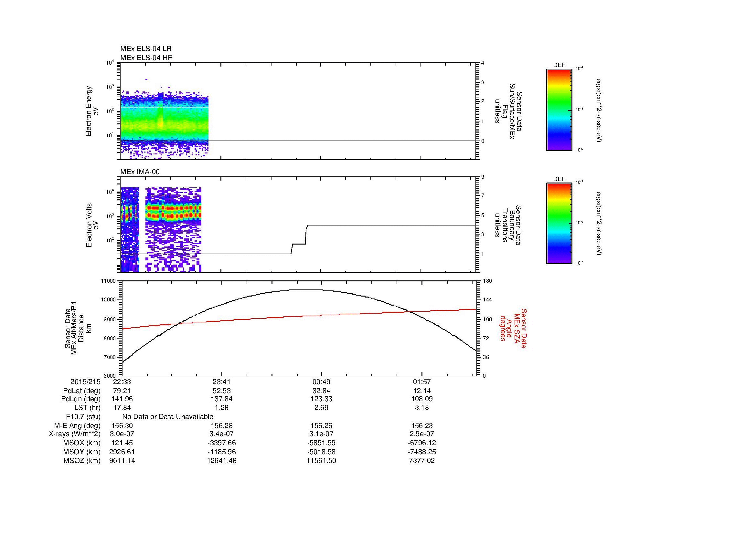Select the 'MEx IMA-00' panel title
This screenshot has height=534, width=756.
pyautogui.click(x=140, y=172)
